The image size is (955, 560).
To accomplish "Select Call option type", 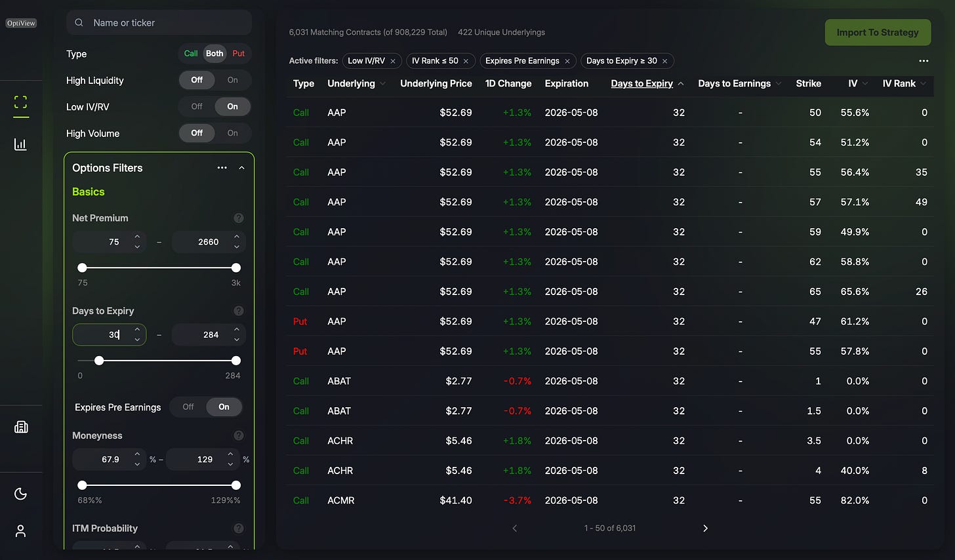I will tap(191, 54).
